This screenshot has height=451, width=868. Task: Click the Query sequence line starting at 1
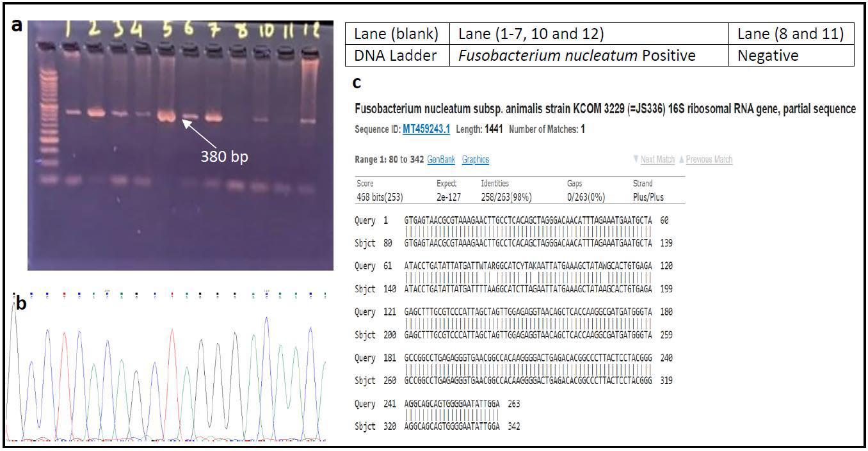[512, 220]
